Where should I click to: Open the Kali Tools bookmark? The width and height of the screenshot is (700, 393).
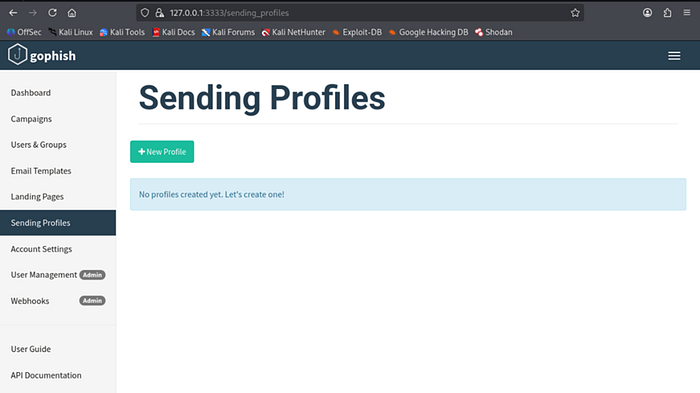122,32
